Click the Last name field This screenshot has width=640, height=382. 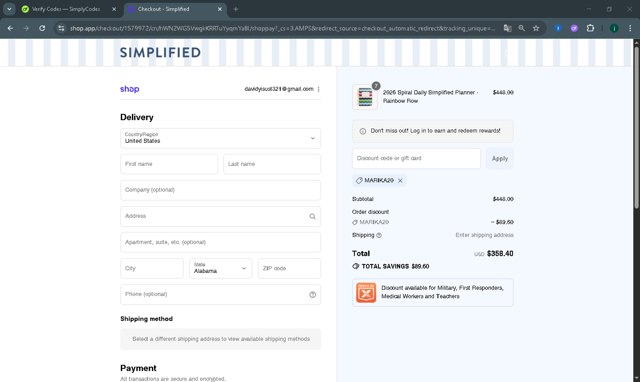pos(272,164)
